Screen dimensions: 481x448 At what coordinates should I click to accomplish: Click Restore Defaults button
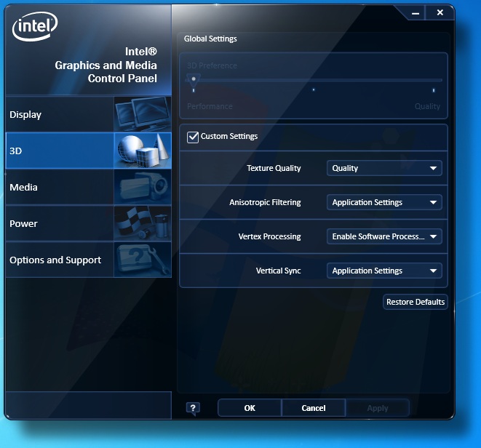416,302
